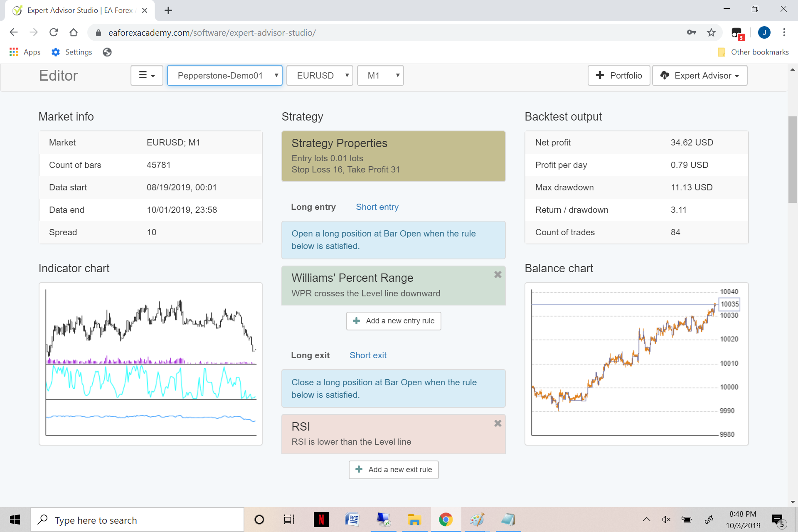798x532 pixels.
Task: Go to the browser home page
Action: [x=74, y=32]
